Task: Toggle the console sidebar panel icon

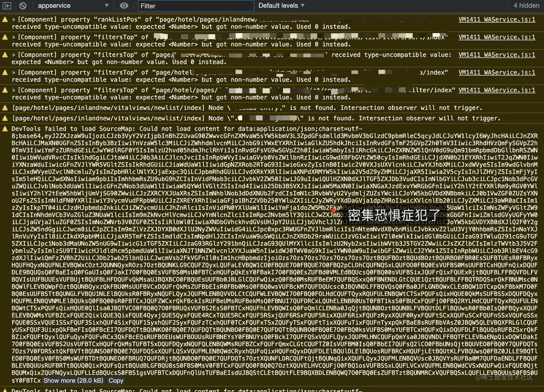Action: point(7,6)
